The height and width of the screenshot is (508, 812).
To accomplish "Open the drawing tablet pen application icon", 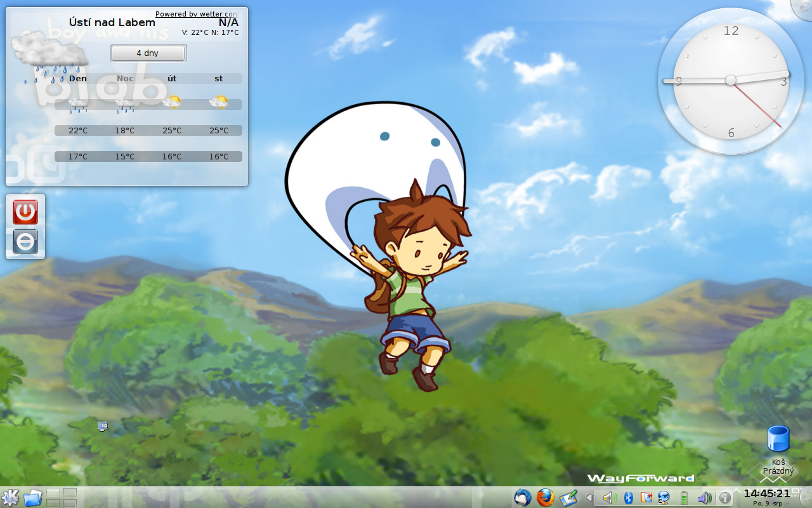I will [568, 497].
